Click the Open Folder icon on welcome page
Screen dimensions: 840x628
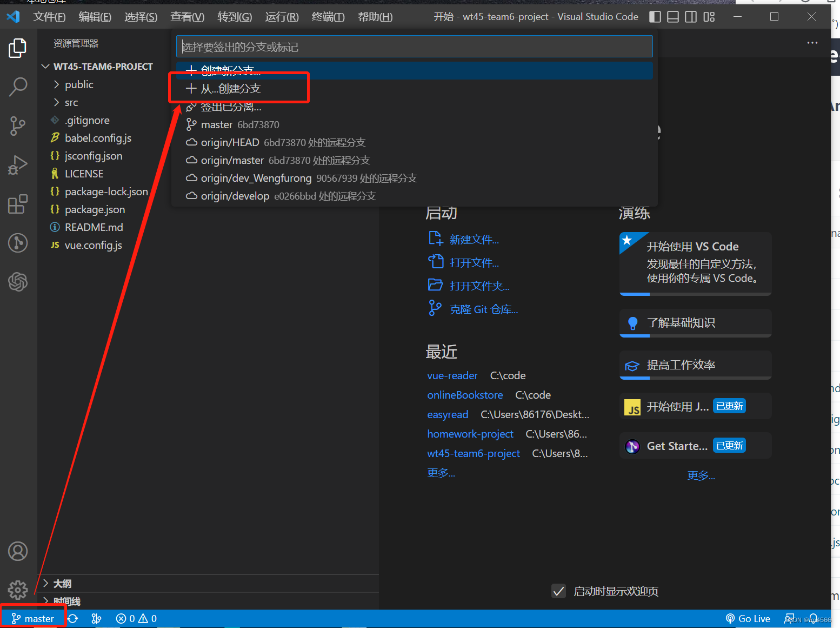[436, 285]
